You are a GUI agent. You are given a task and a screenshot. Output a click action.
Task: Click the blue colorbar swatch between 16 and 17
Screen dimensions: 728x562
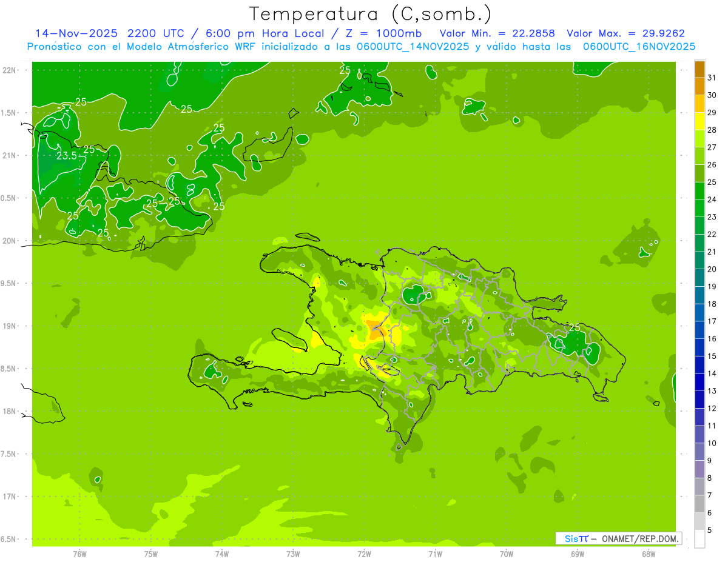click(x=699, y=330)
